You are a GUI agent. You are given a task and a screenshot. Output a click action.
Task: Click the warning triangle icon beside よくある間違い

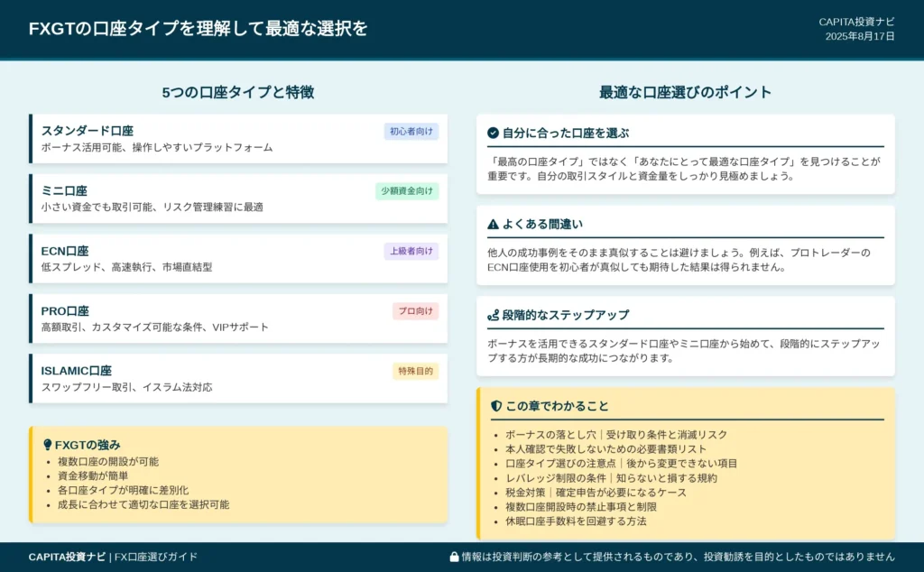tap(493, 224)
